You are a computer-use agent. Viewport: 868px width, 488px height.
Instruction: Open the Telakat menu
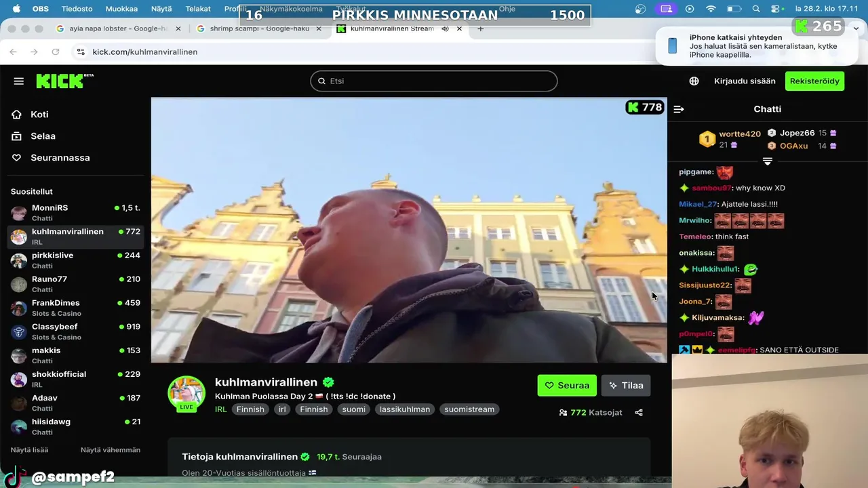pyautogui.click(x=198, y=9)
